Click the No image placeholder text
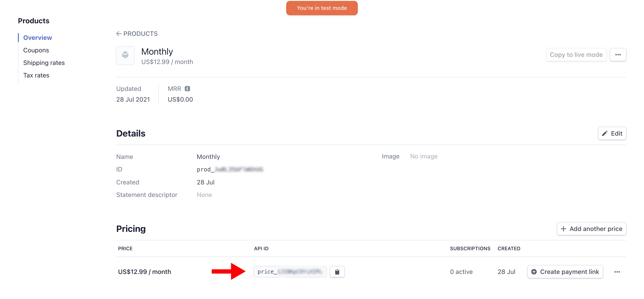This screenshot has width=644, height=299. (x=424, y=156)
